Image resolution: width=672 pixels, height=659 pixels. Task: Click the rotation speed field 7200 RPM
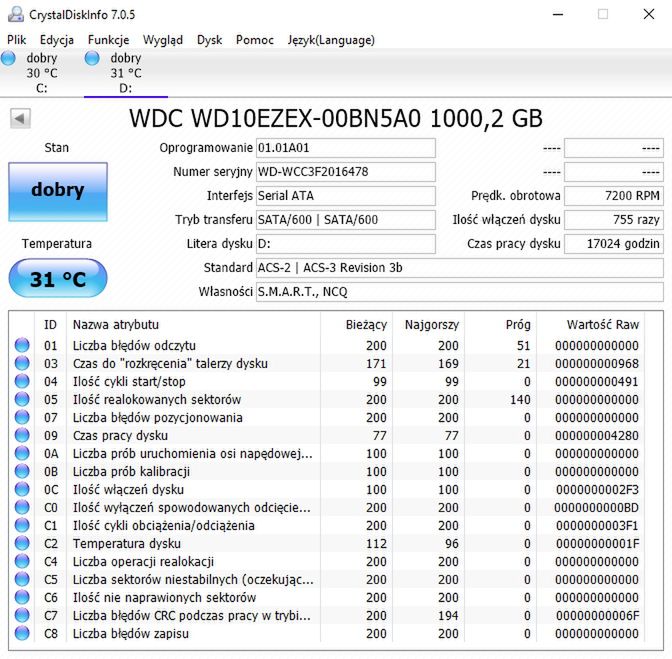[614, 196]
